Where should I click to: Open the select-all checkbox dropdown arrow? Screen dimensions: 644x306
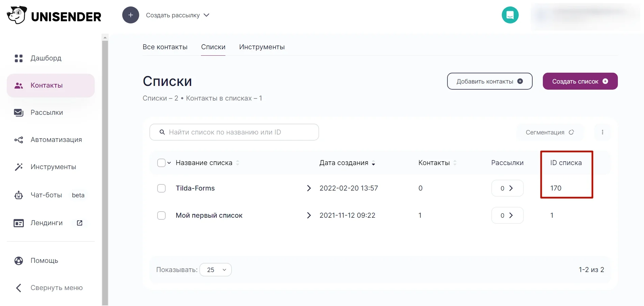[x=169, y=163]
